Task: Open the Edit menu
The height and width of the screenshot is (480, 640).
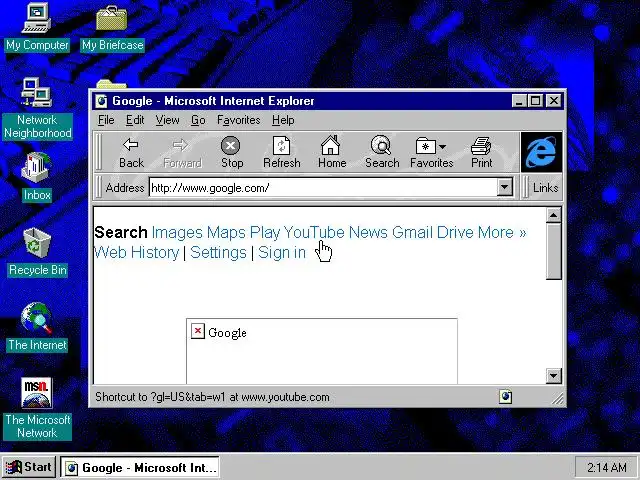Action: pos(135,120)
